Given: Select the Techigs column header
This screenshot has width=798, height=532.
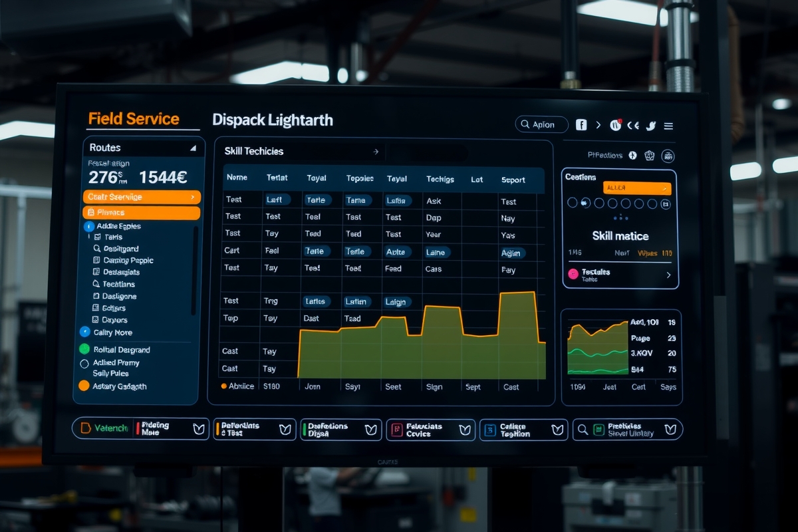Looking at the screenshot, I should click(440, 180).
